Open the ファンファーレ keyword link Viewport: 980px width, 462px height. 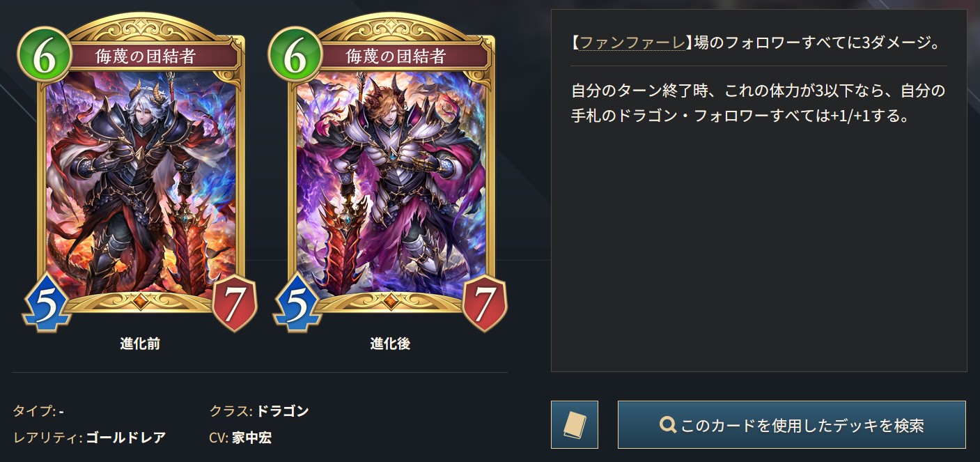[632, 43]
